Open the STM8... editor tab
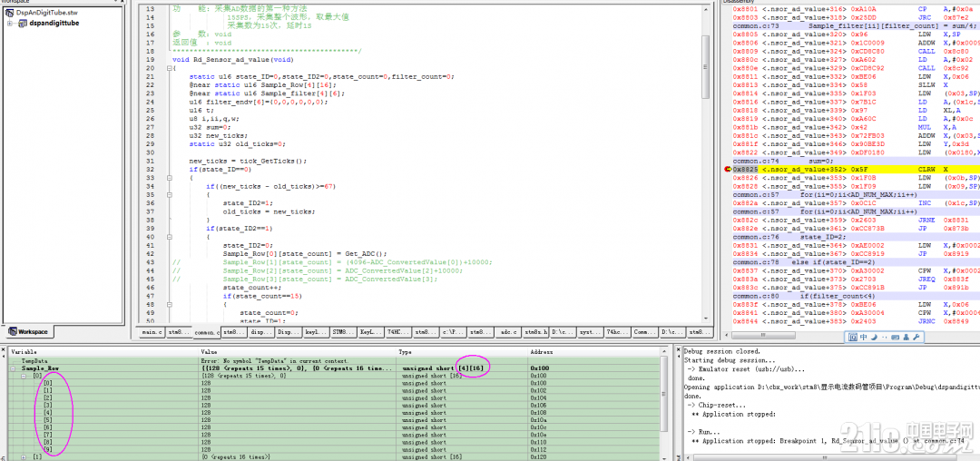Screen dimensions: 980x461 [x=343, y=332]
